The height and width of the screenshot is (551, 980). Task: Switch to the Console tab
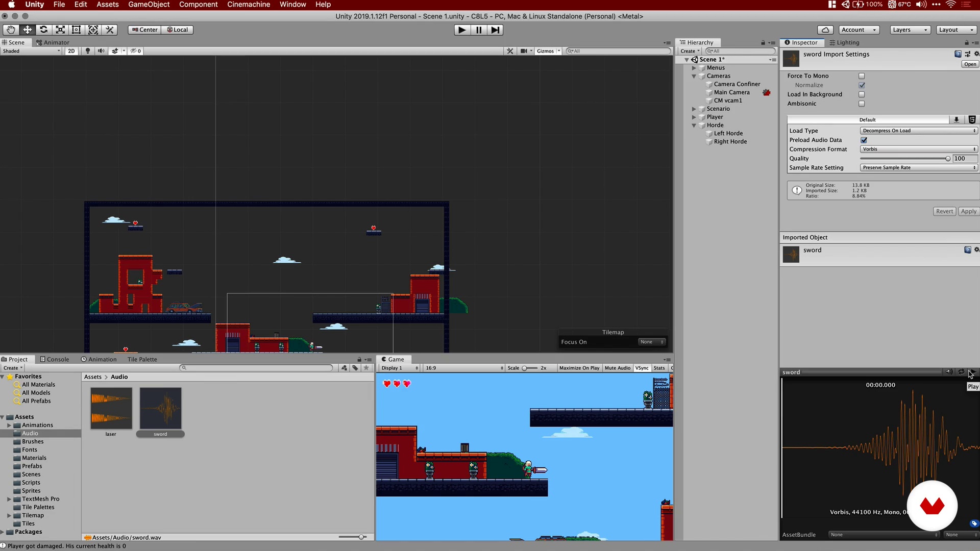(54, 359)
